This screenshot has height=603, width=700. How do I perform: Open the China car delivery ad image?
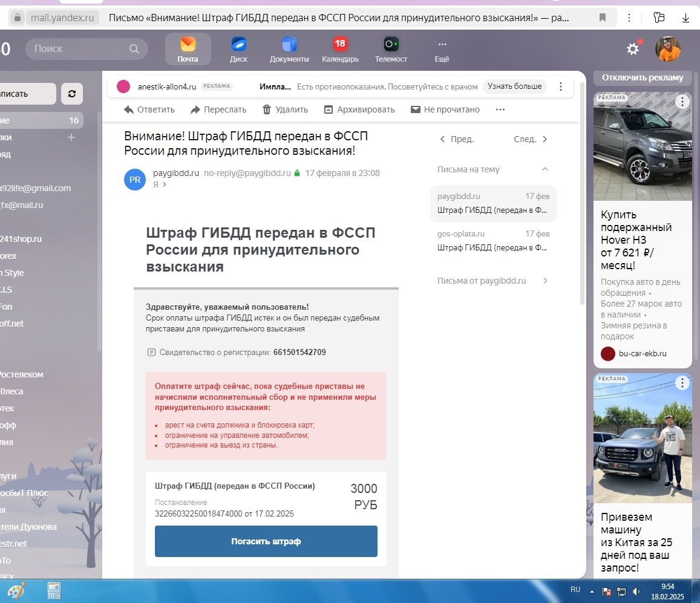point(643,438)
